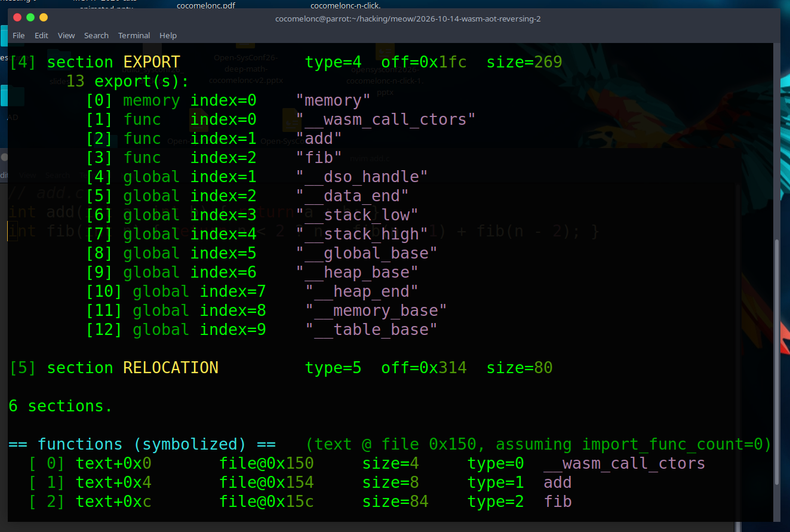Click the file@0x154 offset value
Viewport: 790px width, 532px height.
coord(266,482)
